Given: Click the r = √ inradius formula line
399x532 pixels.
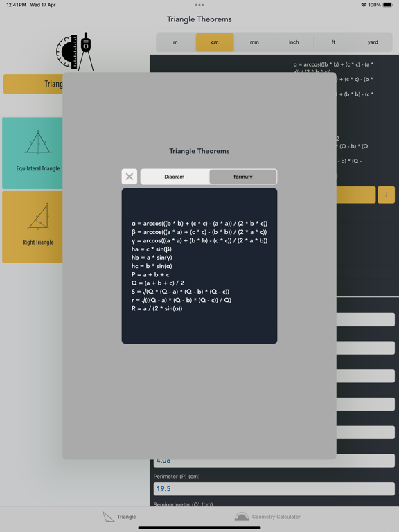Looking at the screenshot, I should pos(181,300).
